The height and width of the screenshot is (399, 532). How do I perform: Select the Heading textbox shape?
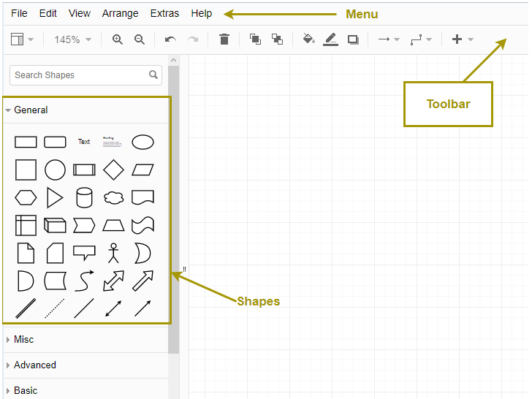113,142
